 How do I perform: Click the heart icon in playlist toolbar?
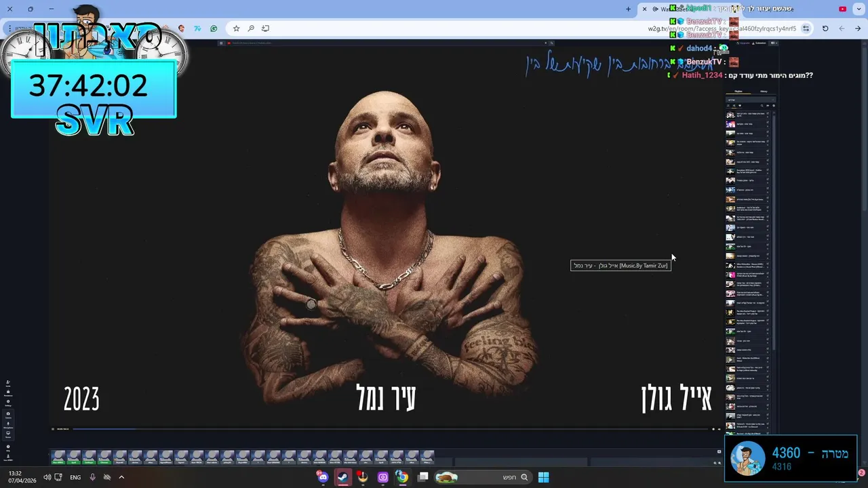tap(740, 106)
